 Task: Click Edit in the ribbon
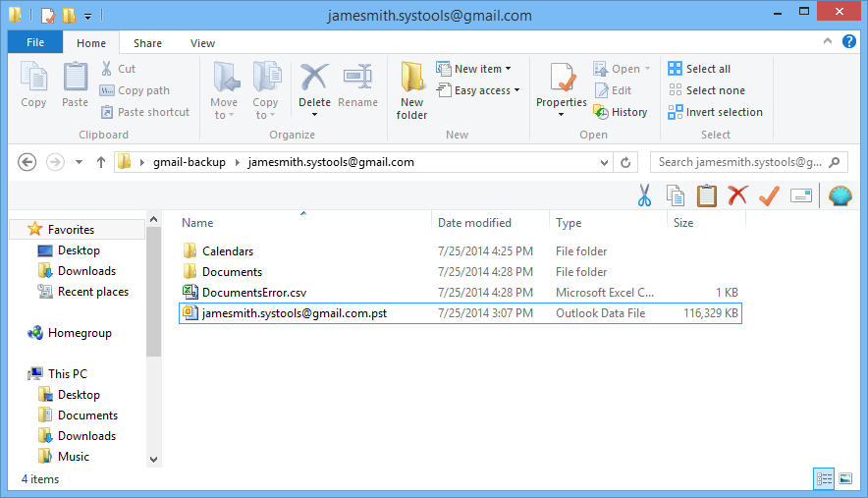tap(613, 90)
